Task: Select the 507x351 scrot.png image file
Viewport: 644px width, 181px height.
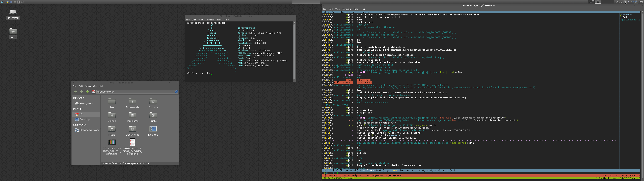Action: tap(112, 147)
